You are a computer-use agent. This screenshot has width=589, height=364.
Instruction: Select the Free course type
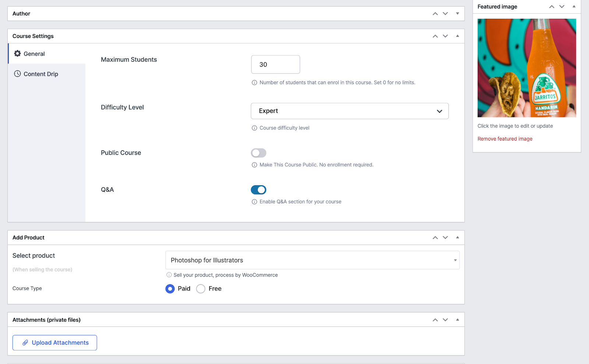click(201, 289)
